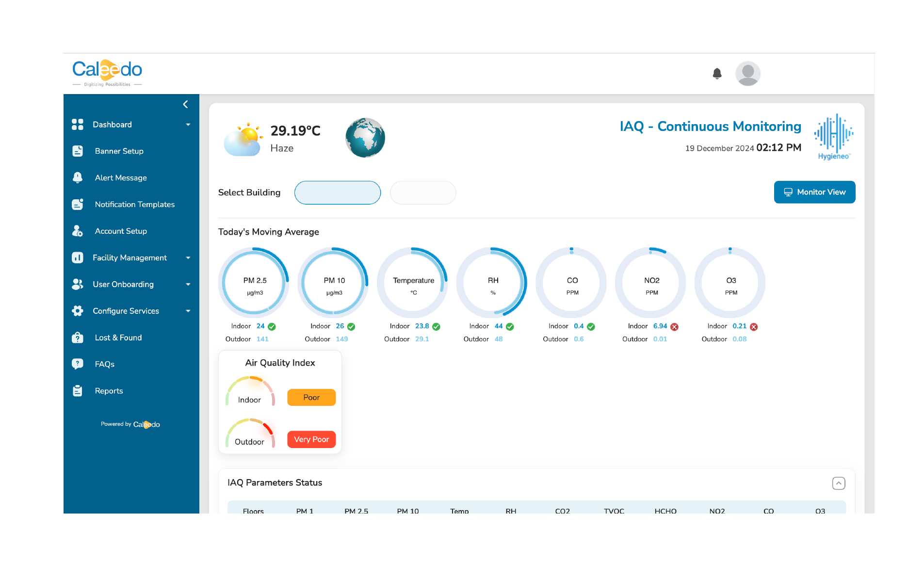Click PM 2.5 indoor green check icon
Image resolution: width=924 pixels, height=562 pixels.
[x=272, y=327]
